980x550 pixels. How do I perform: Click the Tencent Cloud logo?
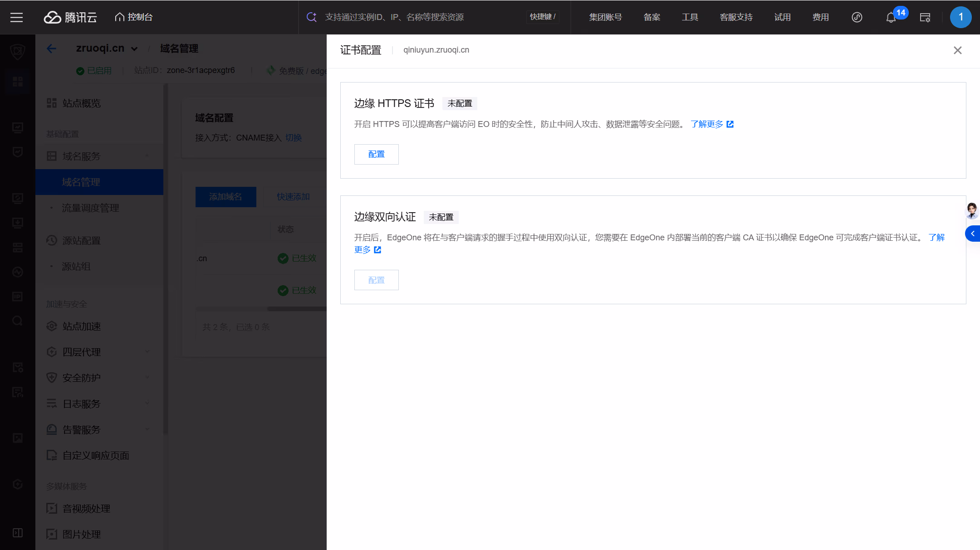(70, 17)
